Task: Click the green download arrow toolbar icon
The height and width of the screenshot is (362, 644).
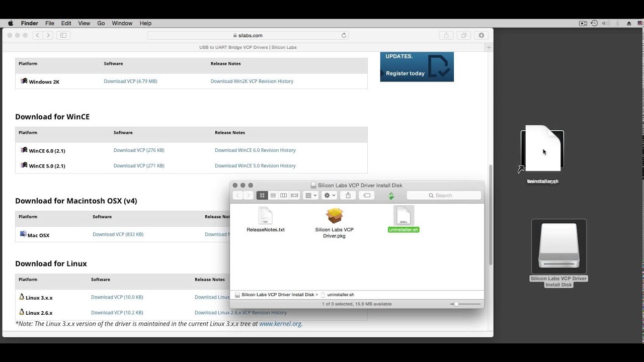Action: click(x=391, y=196)
